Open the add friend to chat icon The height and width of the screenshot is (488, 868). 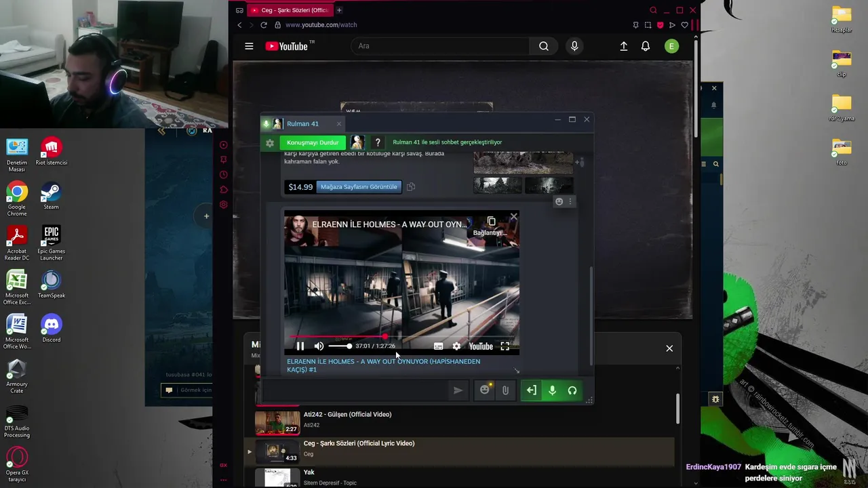[578, 162]
